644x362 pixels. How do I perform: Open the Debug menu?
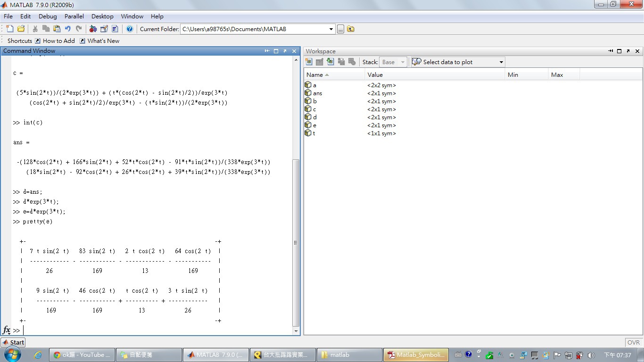coord(48,16)
